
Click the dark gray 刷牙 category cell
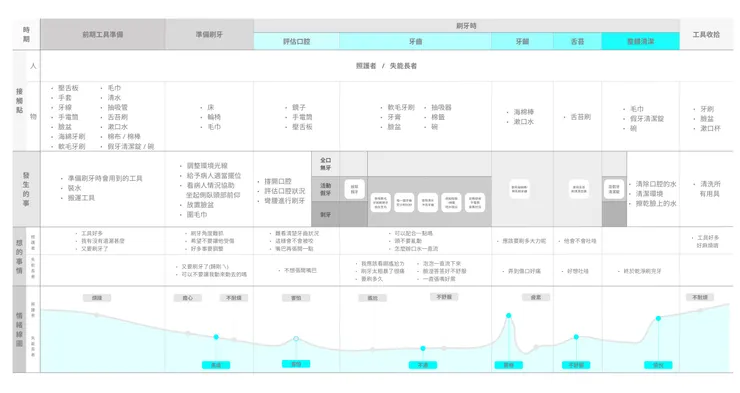[326, 215]
